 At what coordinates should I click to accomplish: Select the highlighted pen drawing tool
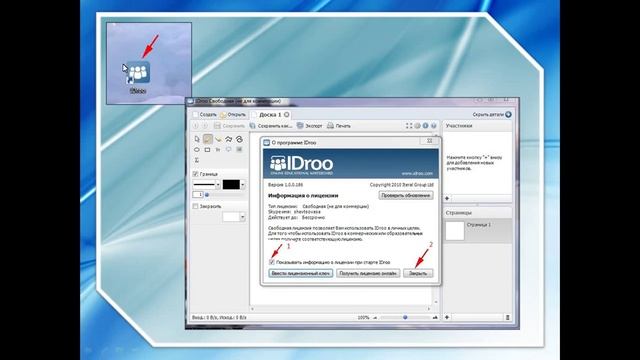[x=208, y=139]
